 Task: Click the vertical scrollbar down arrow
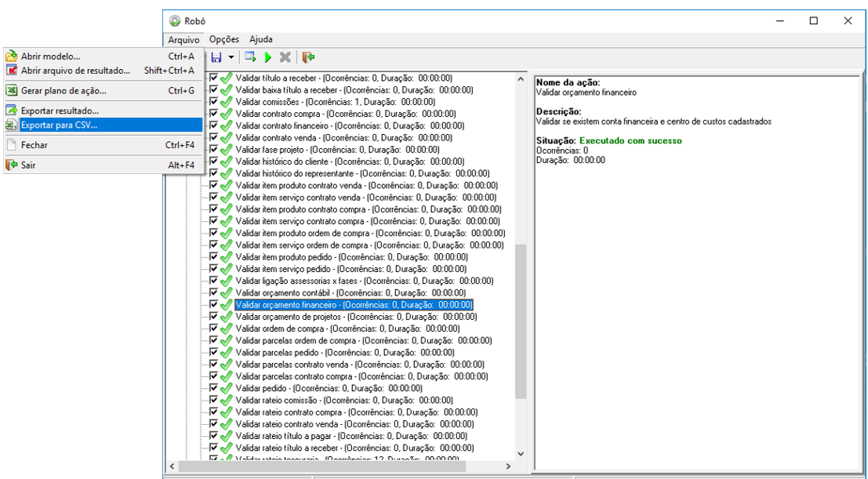(x=521, y=453)
